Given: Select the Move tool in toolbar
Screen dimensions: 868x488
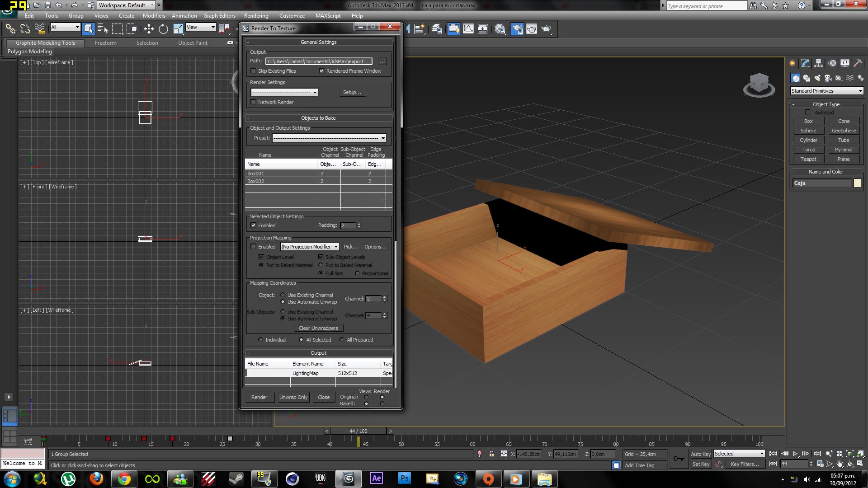Looking at the screenshot, I should pyautogui.click(x=149, y=29).
